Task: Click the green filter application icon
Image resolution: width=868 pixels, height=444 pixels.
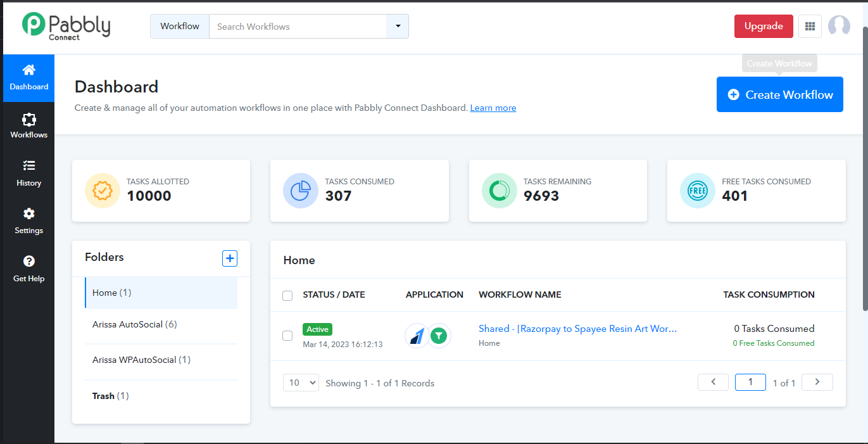Action: [x=439, y=336]
